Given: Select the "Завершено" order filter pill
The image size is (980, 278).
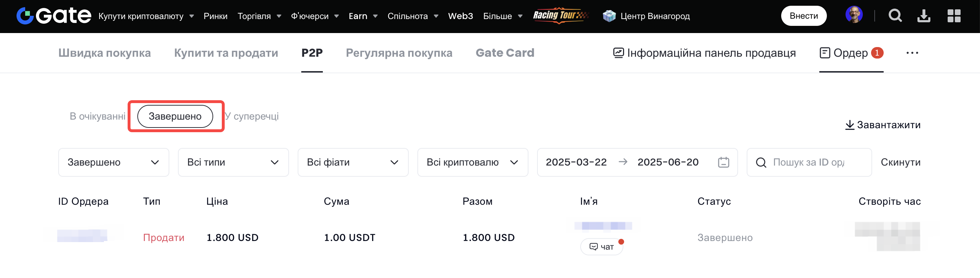Looking at the screenshot, I should [175, 116].
